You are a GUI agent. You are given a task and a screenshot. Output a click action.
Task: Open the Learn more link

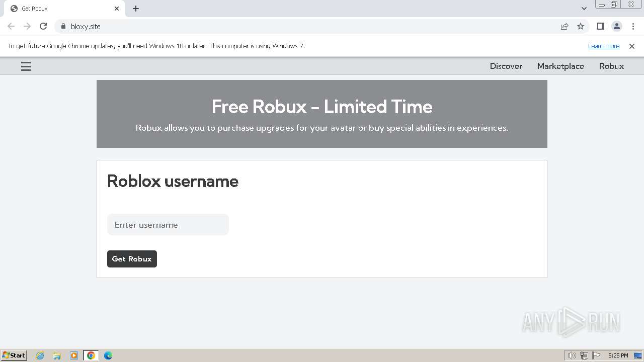click(x=604, y=46)
